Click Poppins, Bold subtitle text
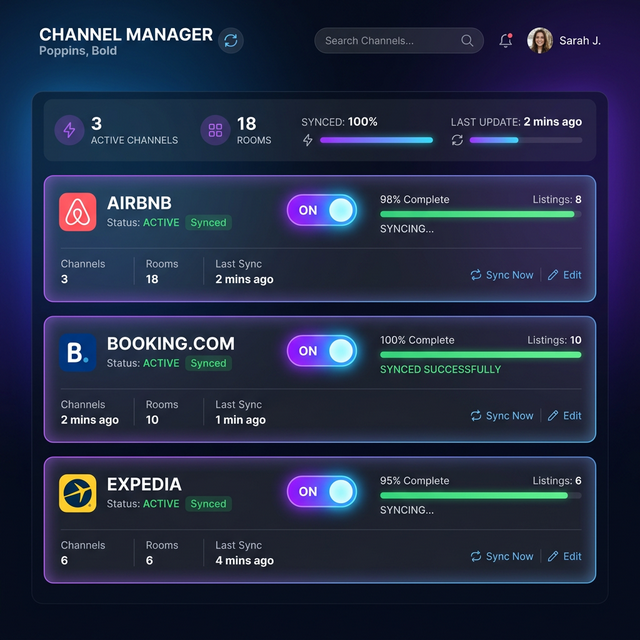Screen dimensions: 640x640 (x=78, y=51)
